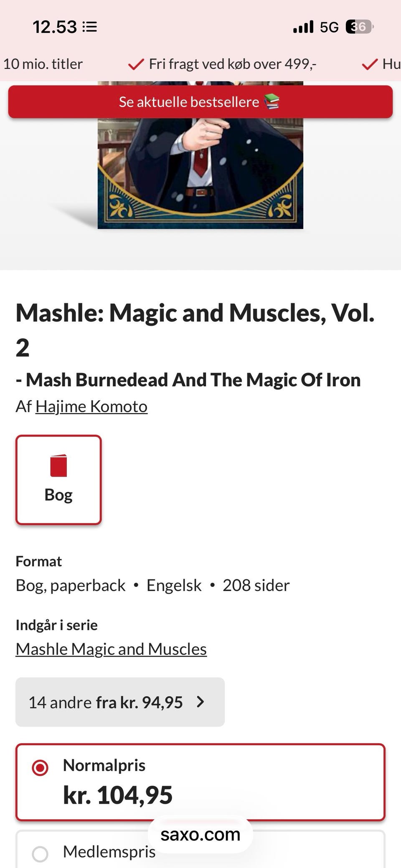Screen dimensions: 401x868
Task: Tap the Mashle book cover image
Action: pos(200,175)
